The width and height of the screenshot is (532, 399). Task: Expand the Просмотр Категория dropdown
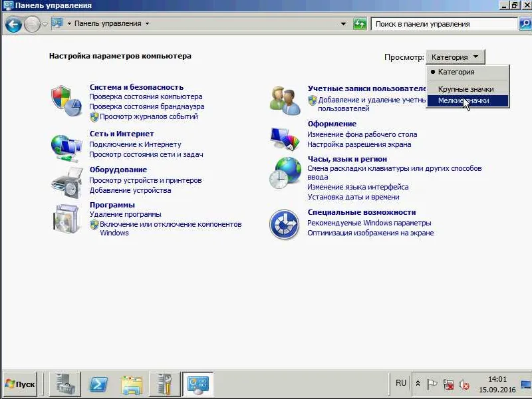click(456, 57)
